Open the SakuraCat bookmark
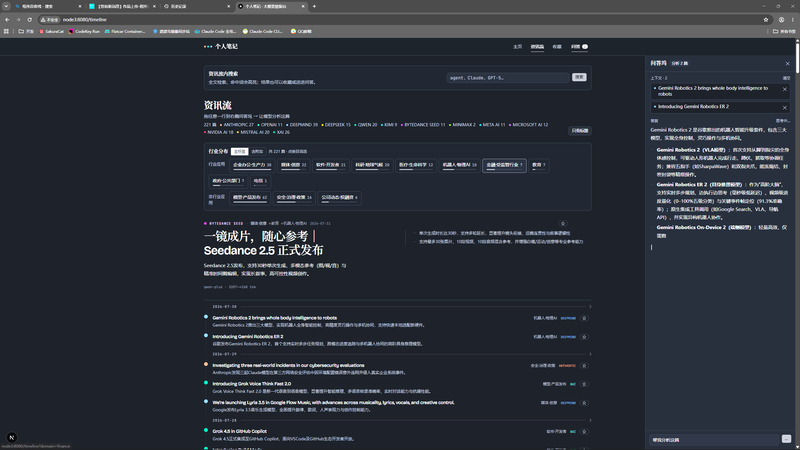Viewport: 800px width, 450px height. point(52,31)
